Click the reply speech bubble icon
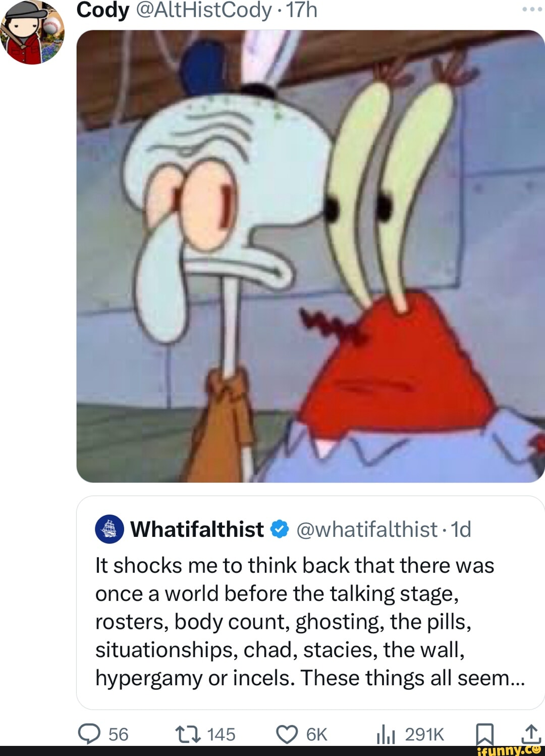This screenshot has width=545, height=756. tap(89, 734)
